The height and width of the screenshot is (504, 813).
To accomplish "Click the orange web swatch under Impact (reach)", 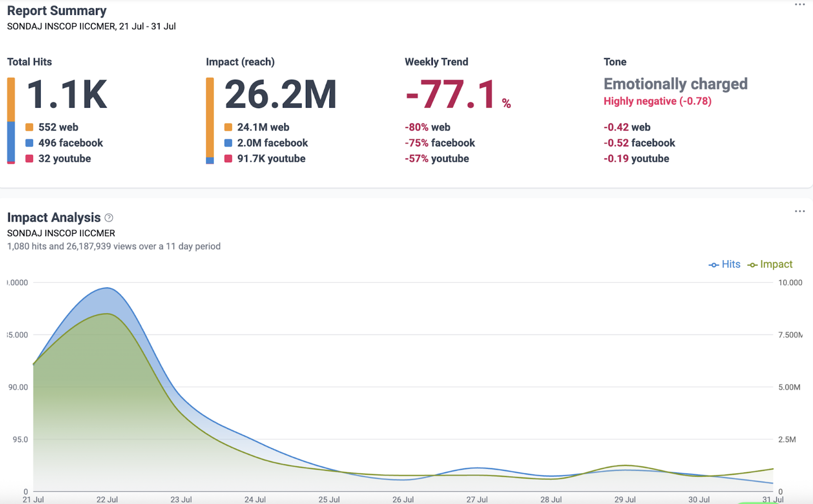I will [x=228, y=127].
